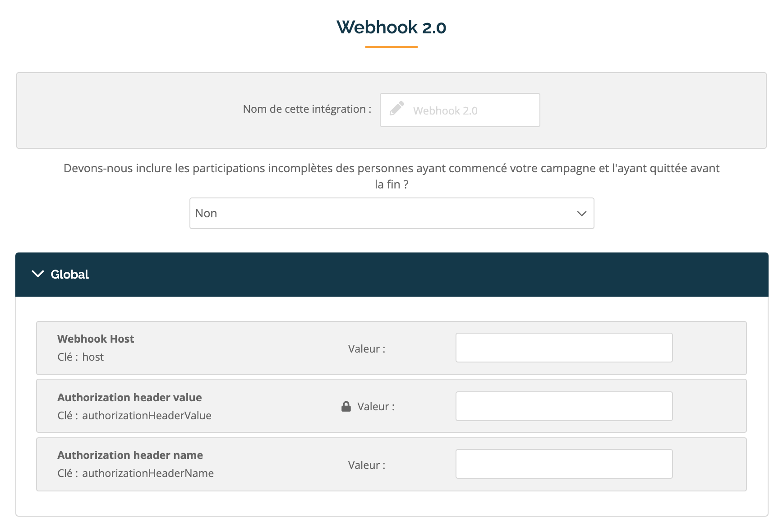Click the host key text

pyautogui.click(x=93, y=357)
